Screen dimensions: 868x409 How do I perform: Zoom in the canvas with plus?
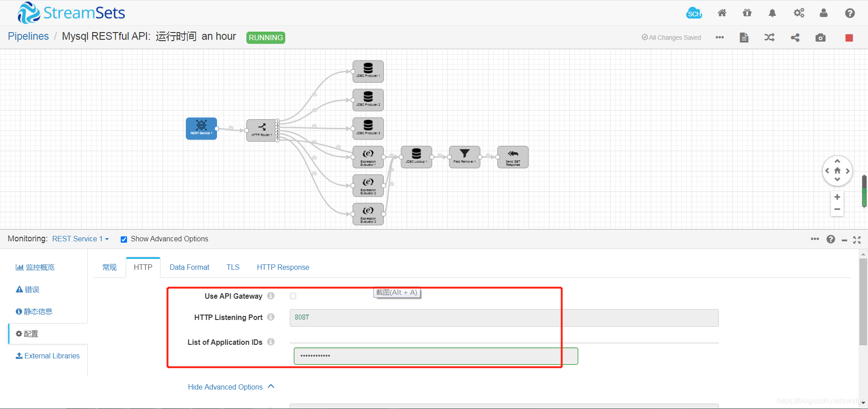pyautogui.click(x=837, y=197)
